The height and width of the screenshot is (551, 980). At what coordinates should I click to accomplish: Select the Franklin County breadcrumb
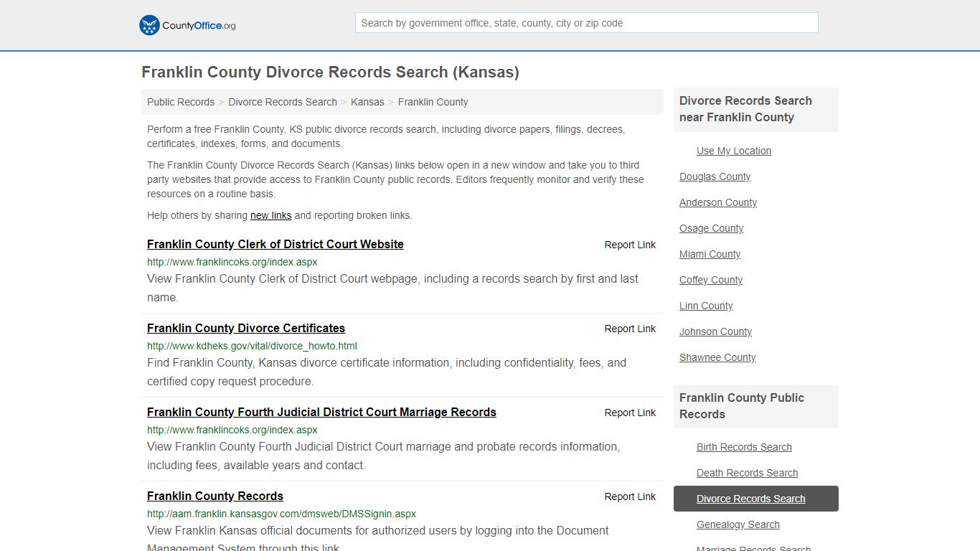[x=433, y=102]
